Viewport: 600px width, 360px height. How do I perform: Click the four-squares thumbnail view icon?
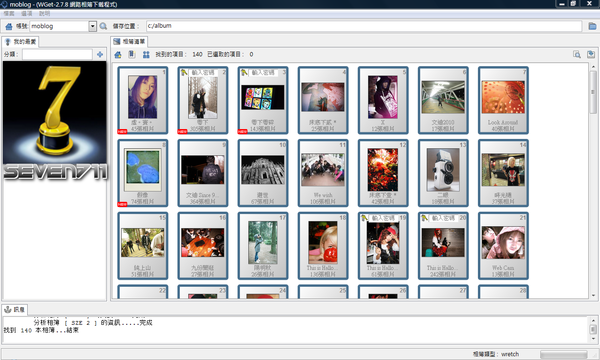146,55
